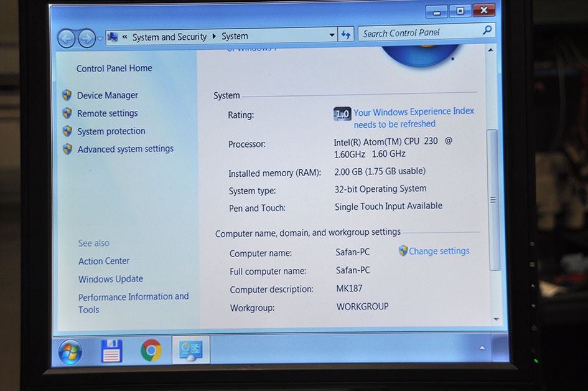The image size is (588, 391).
Task: Click the MK187 computer description
Action: (349, 288)
